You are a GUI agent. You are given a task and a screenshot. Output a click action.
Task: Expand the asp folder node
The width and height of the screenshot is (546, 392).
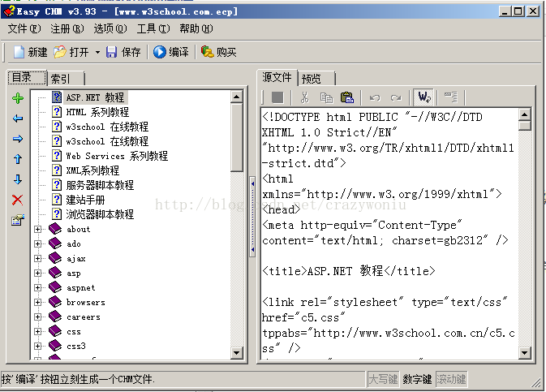37,274
